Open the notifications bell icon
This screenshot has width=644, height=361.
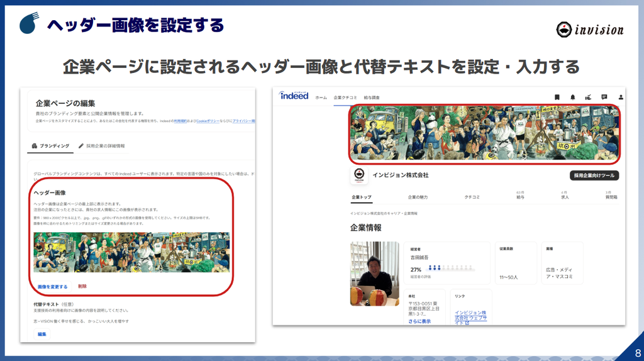572,97
